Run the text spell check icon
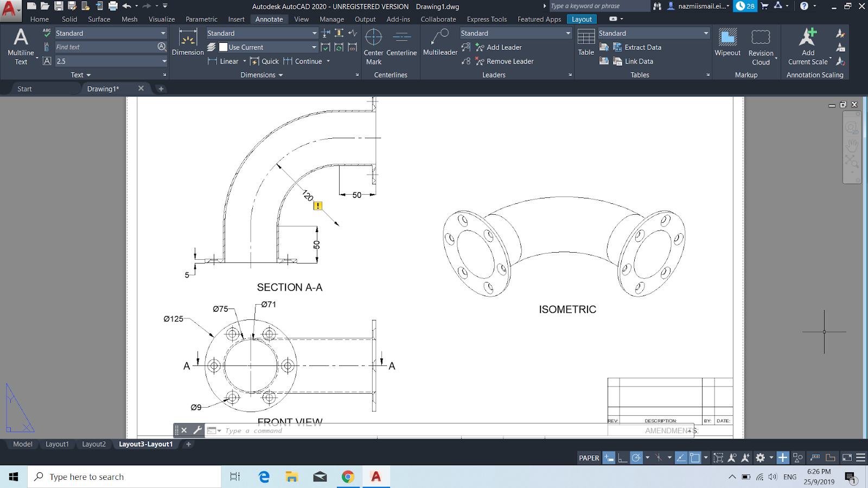 click(47, 33)
